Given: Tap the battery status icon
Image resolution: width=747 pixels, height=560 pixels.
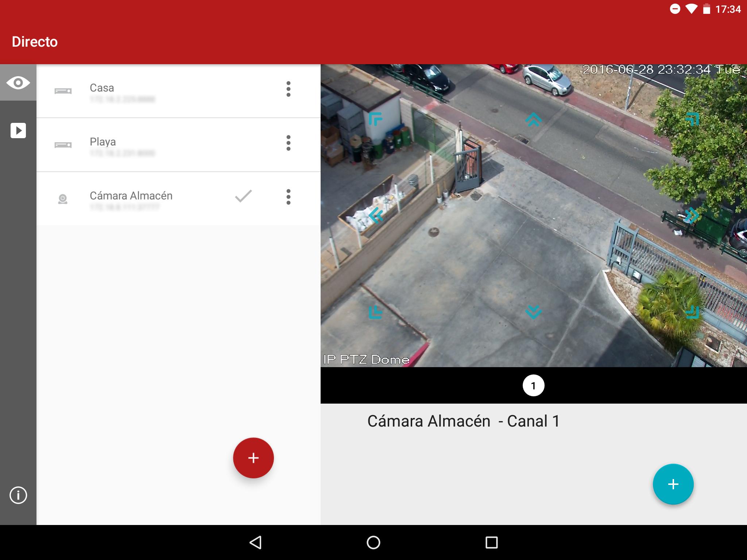Looking at the screenshot, I should [x=707, y=9].
